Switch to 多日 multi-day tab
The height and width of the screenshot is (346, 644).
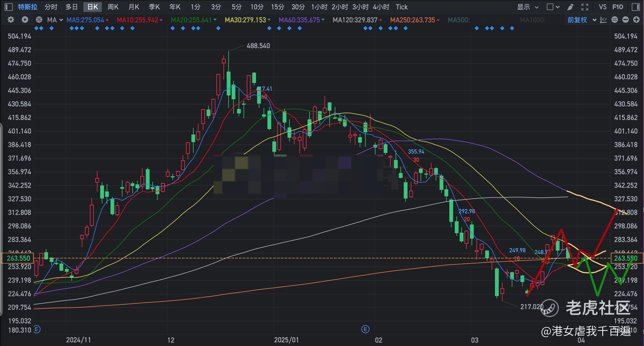tap(72, 7)
